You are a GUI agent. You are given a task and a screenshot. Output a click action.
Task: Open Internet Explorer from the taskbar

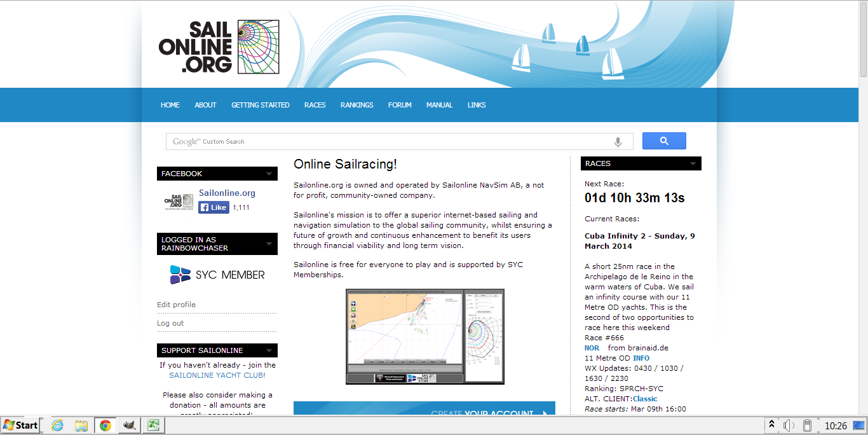click(58, 425)
